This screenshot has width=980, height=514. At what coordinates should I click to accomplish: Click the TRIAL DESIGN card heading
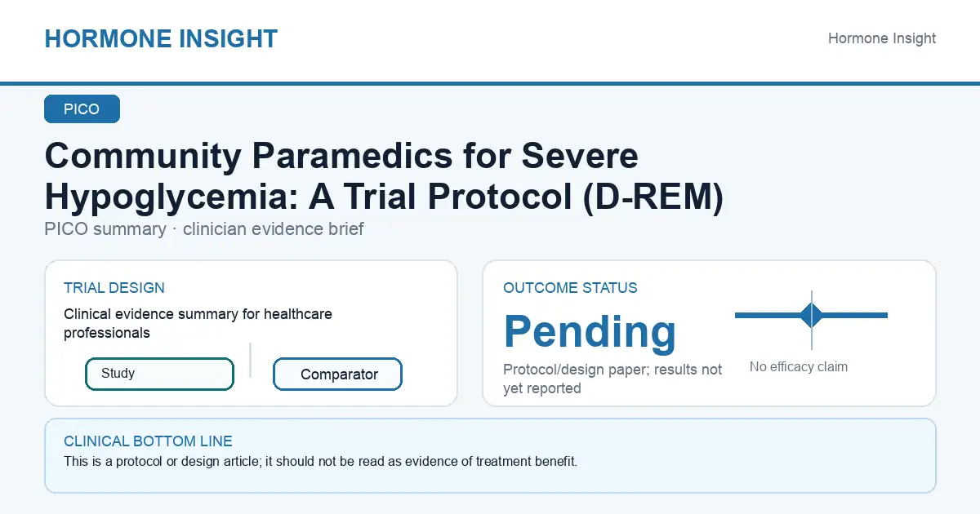click(114, 288)
